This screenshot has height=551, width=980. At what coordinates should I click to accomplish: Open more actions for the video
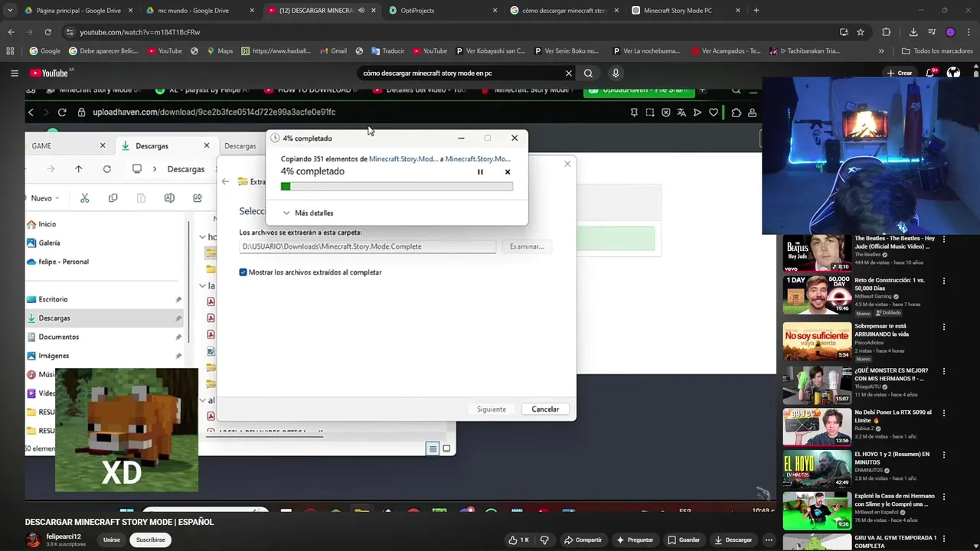[768, 540]
